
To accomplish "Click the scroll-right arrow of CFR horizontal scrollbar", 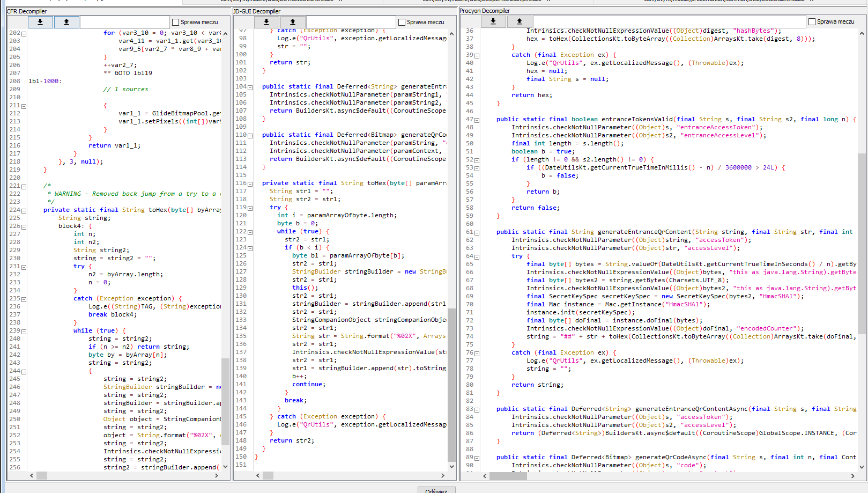I will 217,475.
